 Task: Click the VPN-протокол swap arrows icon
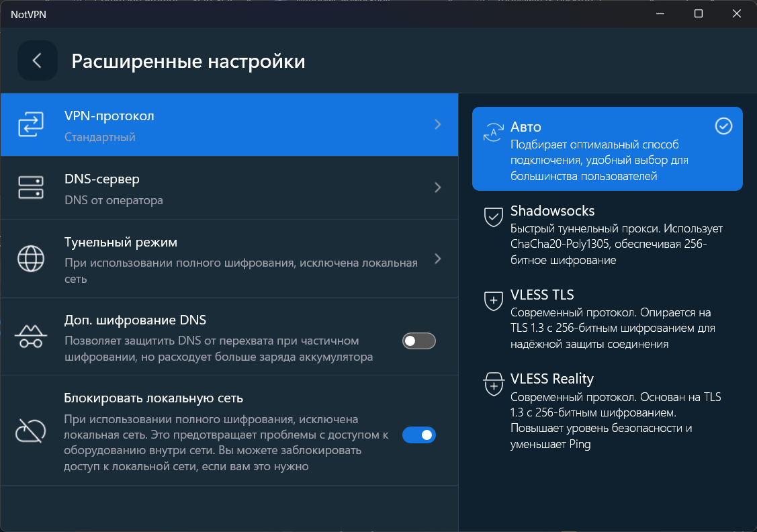[x=31, y=124]
